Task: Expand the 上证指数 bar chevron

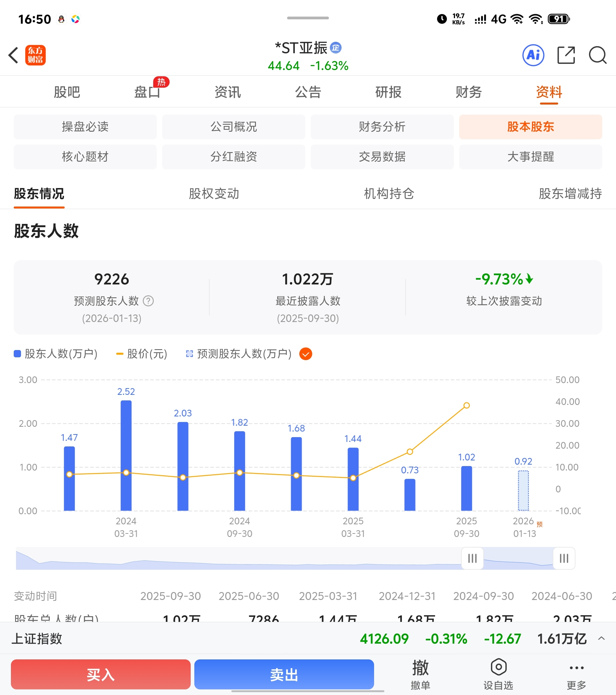Action: (601, 638)
